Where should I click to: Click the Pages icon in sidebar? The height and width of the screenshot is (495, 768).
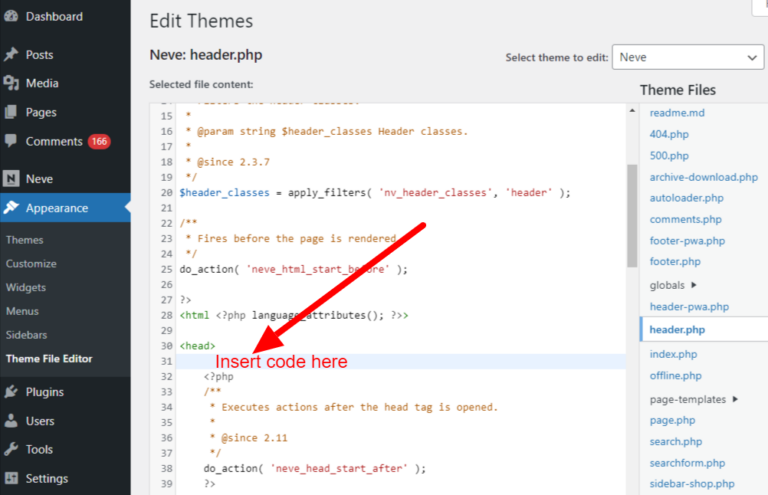[11, 112]
